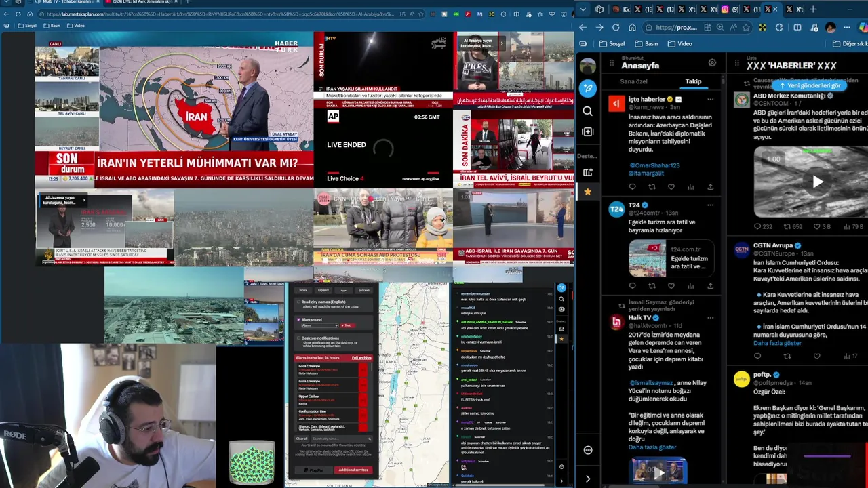Open Video bookmarks folder in right browser

(x=680, y=44)
